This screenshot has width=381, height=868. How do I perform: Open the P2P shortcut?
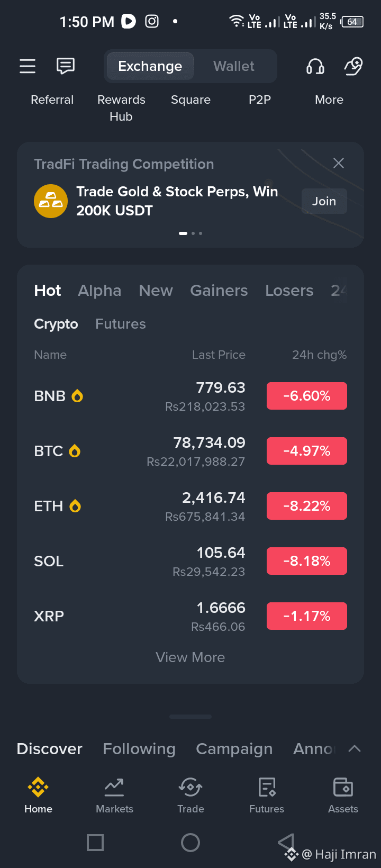(260, 100)
